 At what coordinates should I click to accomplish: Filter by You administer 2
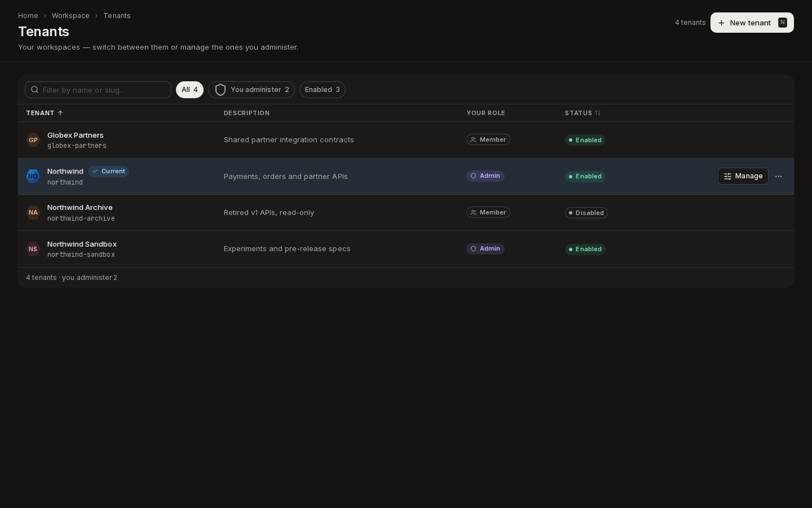(251, 90)
